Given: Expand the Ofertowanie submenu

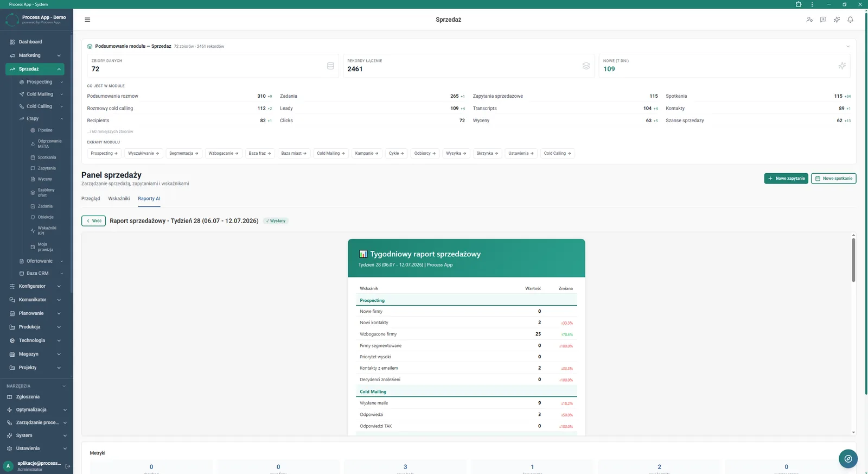Looking at the screenshot, I should 62,261.
